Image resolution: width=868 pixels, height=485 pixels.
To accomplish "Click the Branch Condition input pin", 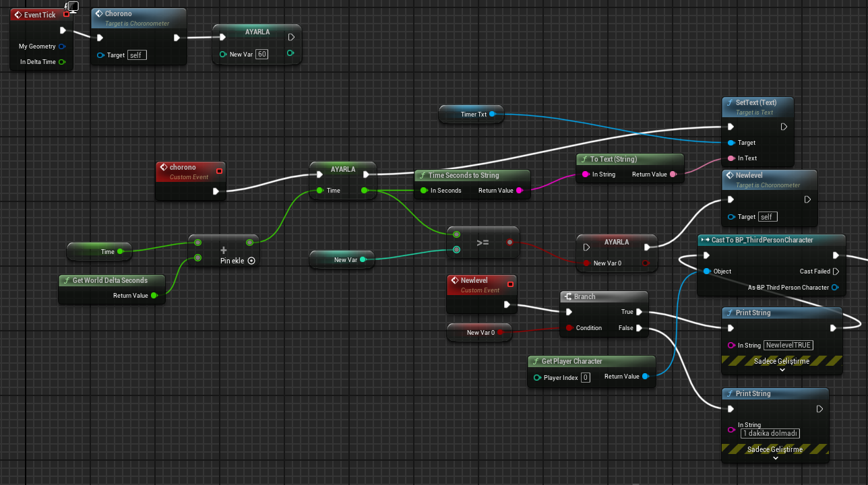I will pos(569,328).
